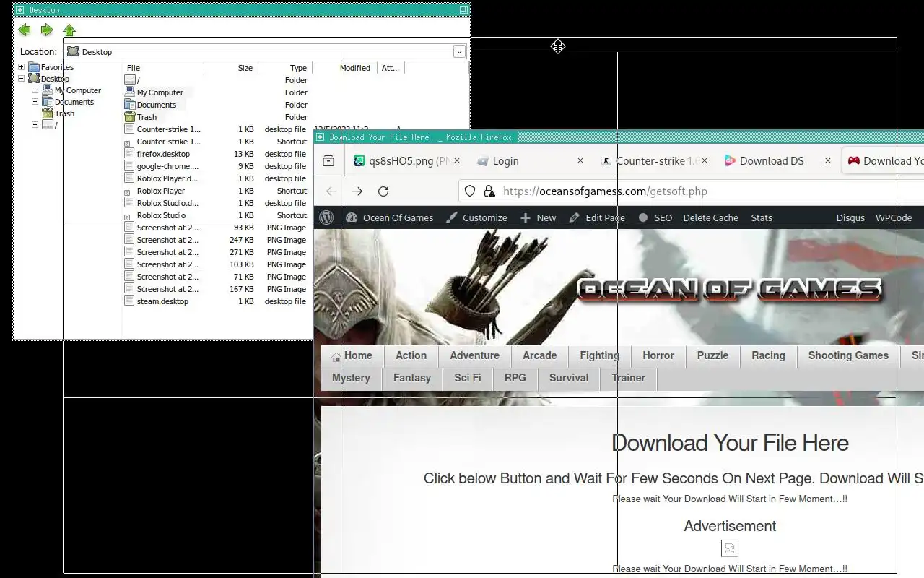Sort the file list by Type column

[285, 68]
